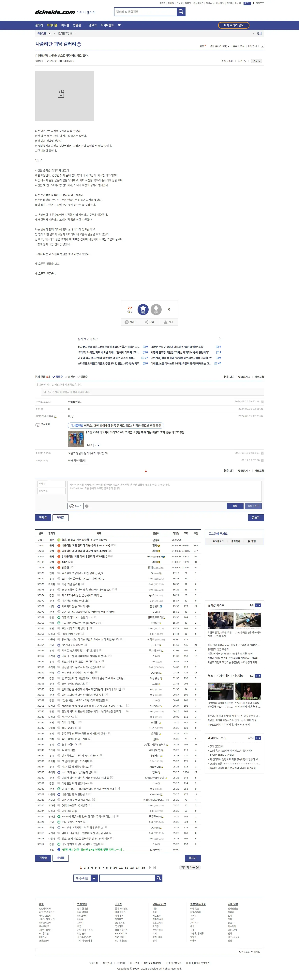Expand the arrow dropdown beside 이용안내
The width and height of the screenshot is (299, 980).
pyautogui.click(x=262, y=46)
